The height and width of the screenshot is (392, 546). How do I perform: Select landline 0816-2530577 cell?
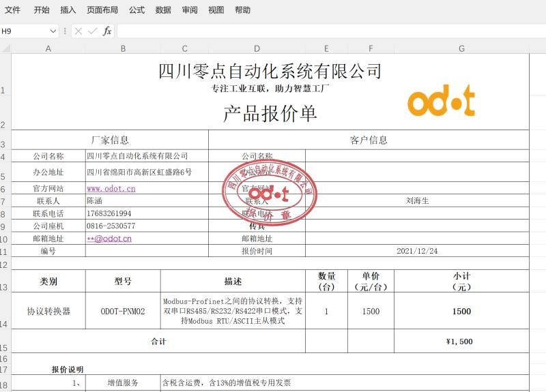pos(147,226)
